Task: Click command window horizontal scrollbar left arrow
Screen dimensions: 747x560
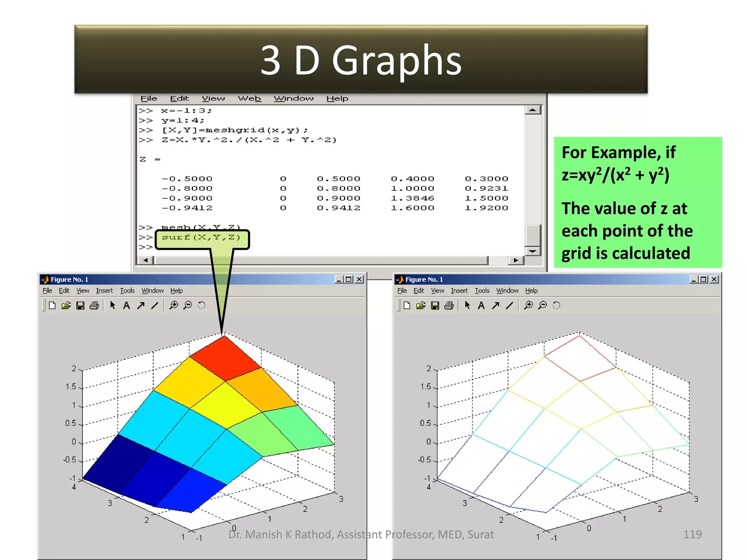Action: [x=146, y=260]
